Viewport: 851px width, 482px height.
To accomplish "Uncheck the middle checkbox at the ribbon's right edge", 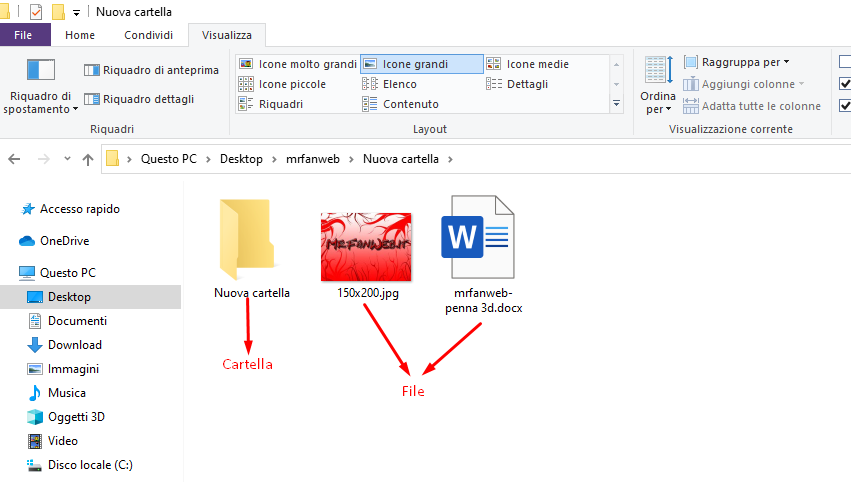I will [x=845, y=84].
